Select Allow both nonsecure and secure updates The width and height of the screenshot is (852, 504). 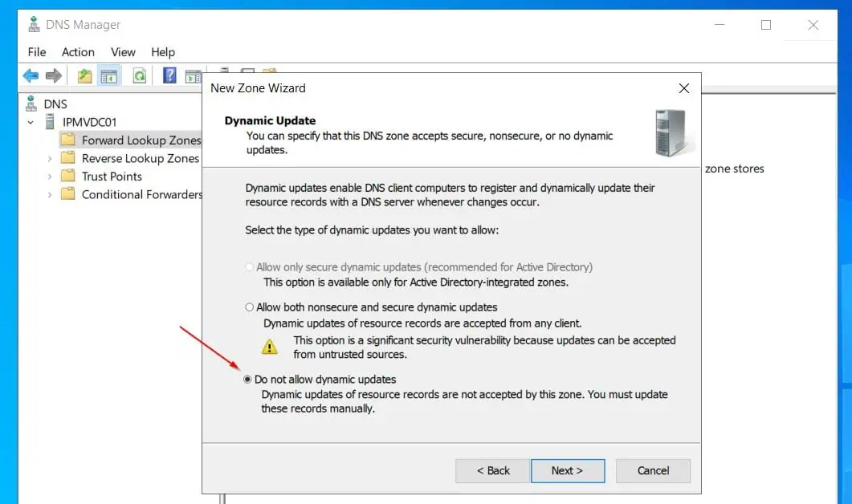tap(250, 307)
